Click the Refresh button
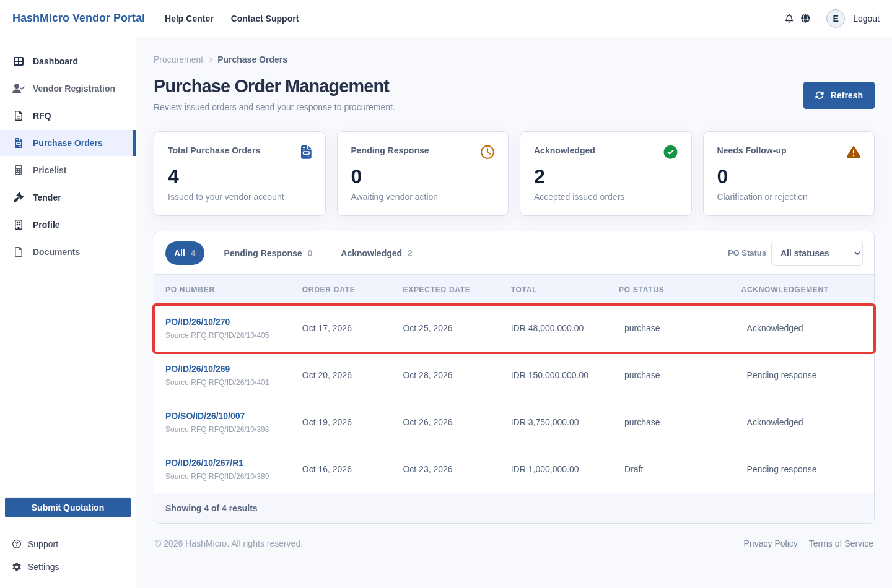892x588 pixels. tap(839, 95)
